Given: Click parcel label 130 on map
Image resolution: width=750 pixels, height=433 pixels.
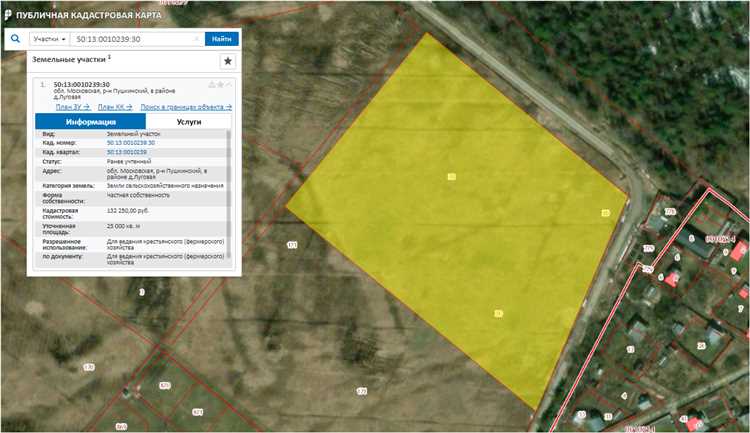Looking at the screenshot, I should tap(89, 367).
